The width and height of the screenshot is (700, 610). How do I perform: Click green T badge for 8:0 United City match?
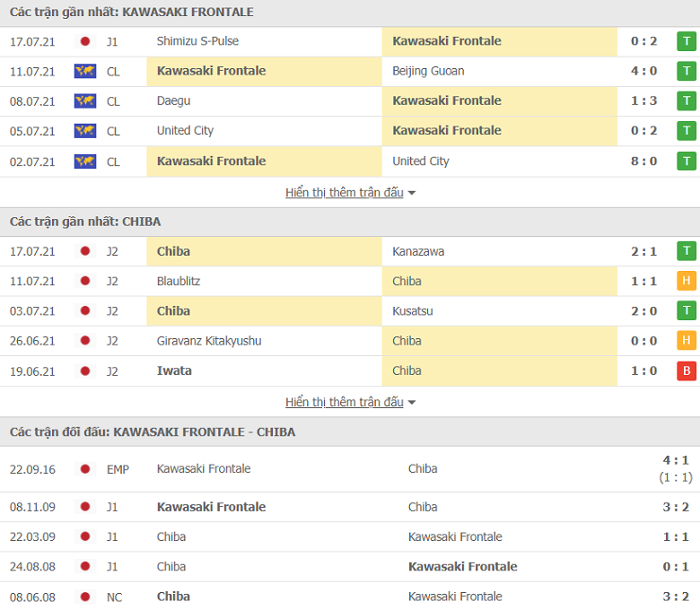click(687, 161)
